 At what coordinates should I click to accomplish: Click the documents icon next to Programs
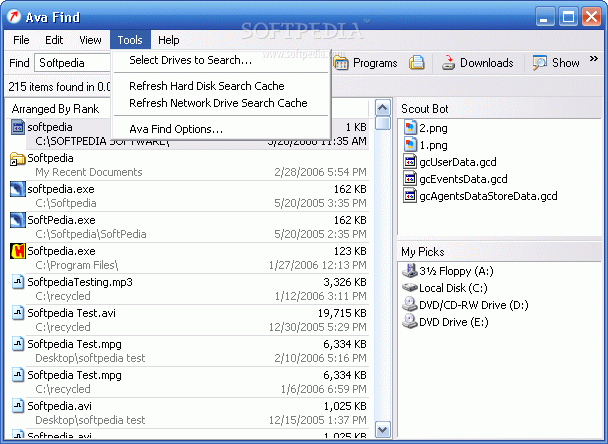416,62
